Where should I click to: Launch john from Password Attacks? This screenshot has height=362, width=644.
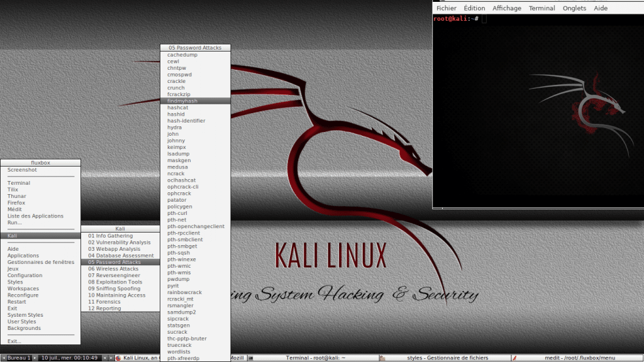(195, 134)
